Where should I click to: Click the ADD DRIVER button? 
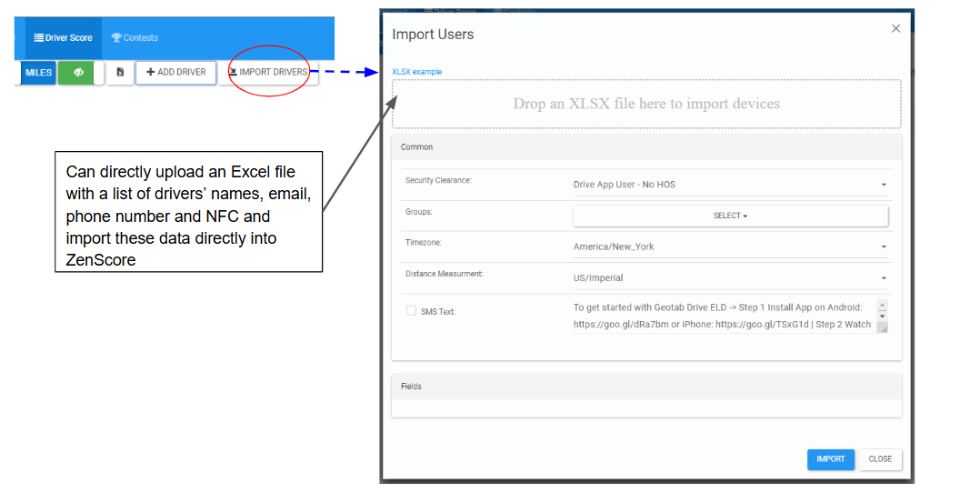pos(176,73)
